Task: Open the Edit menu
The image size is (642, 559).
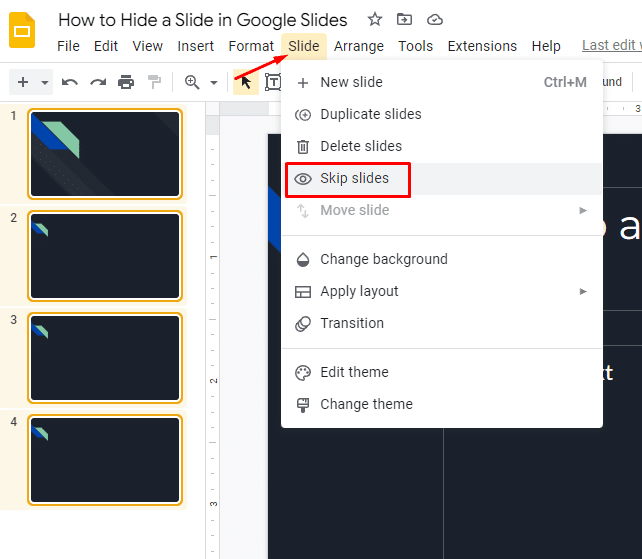Action: click(106, 46)
